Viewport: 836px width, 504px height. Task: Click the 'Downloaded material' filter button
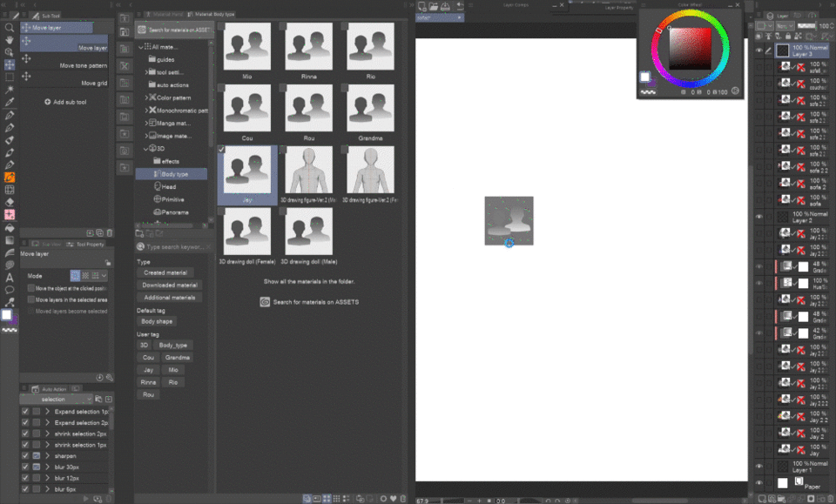tap(170, 285)
